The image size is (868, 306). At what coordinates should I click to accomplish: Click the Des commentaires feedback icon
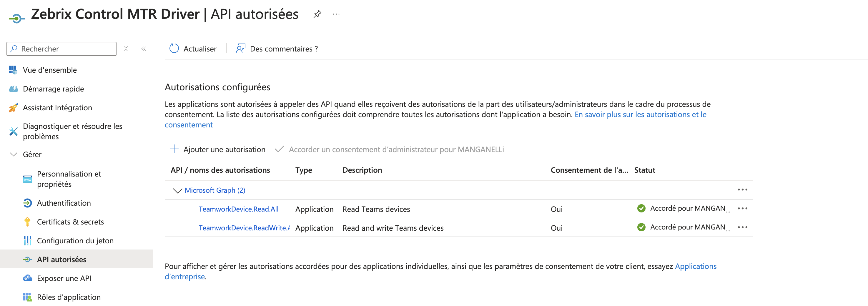pyautogui.click(x=241, y=49)
